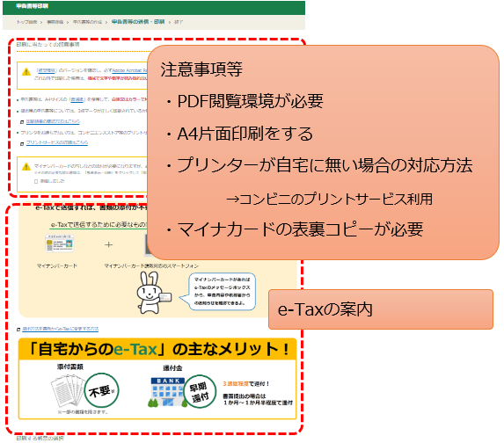The width and height of the screenshot is (504, 443).
Task: Click the document papers illustration under 添付書類
Action: tap(68, 391)
